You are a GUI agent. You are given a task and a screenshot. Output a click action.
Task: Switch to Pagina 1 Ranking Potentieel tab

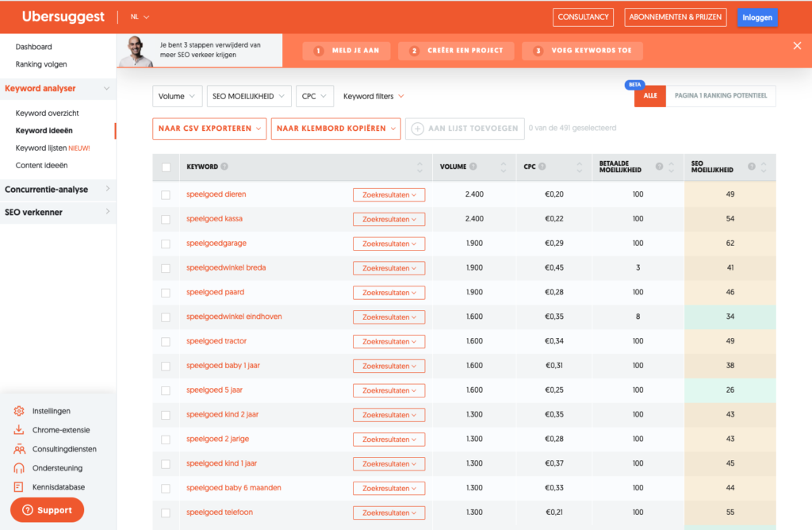(x=720, y=96)
